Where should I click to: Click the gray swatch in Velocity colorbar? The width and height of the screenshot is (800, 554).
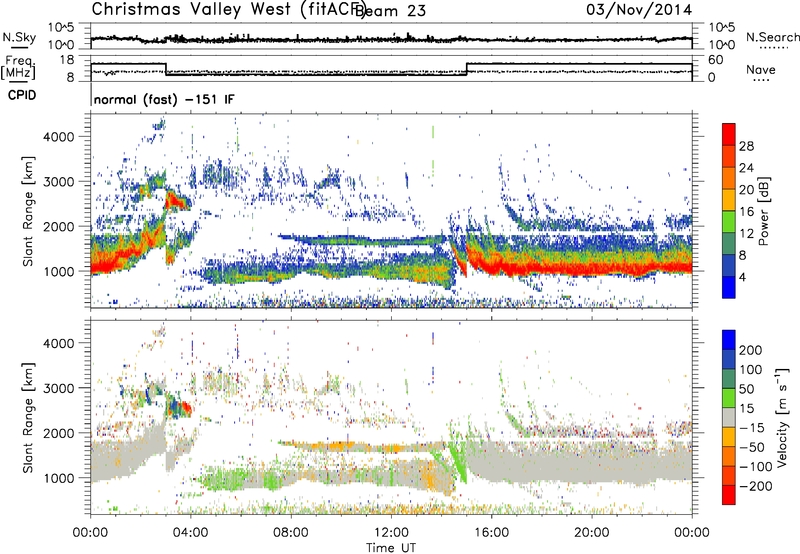pyautogui.click(x=729, y=417)
